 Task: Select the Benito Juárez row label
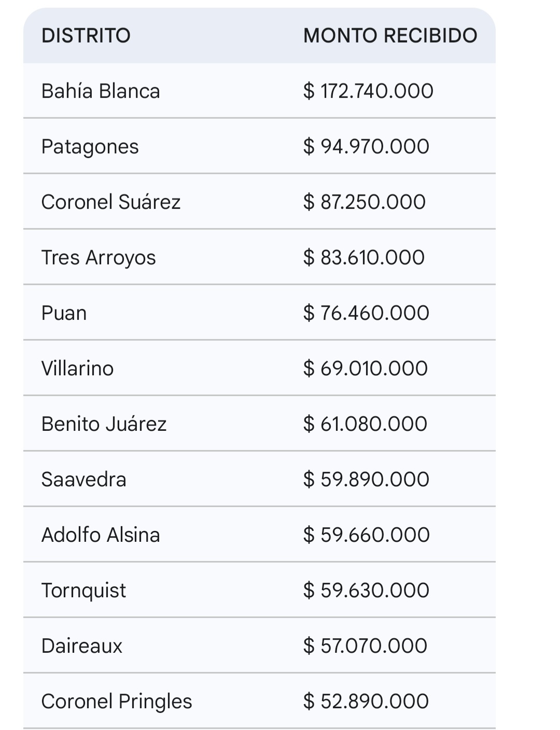(x=104, y=424)
